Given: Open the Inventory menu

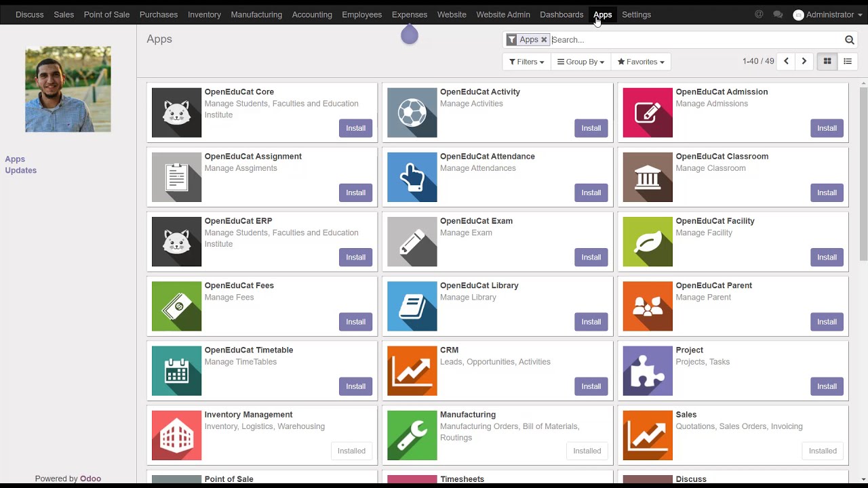Looking at the screenshot, I should click(x=204, y=14).
